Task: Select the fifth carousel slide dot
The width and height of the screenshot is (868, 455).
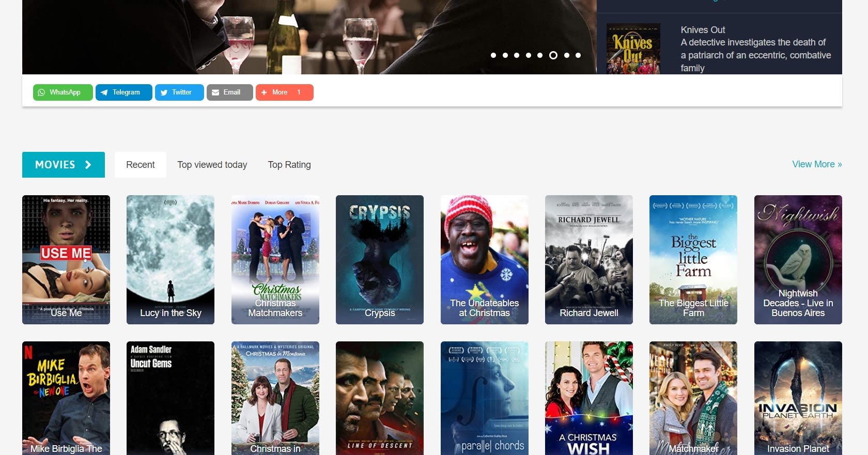Action: [540, 55]
